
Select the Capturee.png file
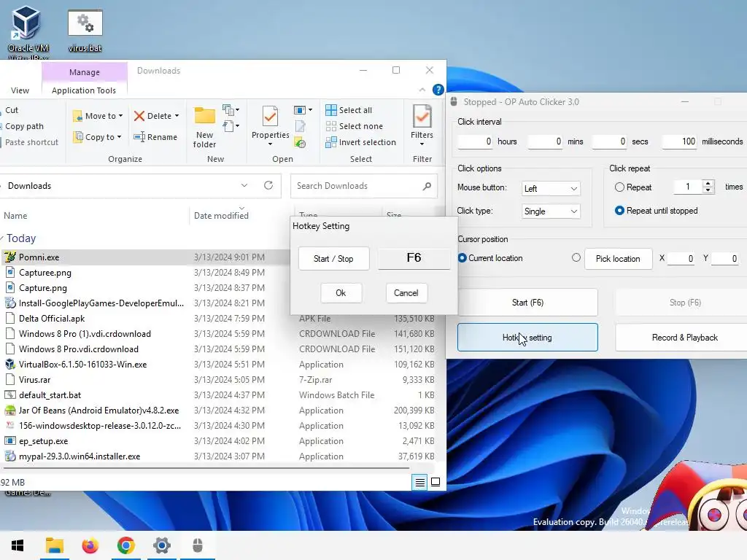pos(45,273)
